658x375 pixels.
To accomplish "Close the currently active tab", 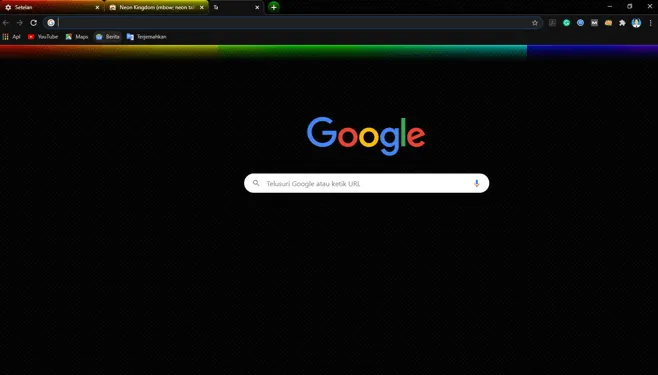I will click(x=257, y=7).
